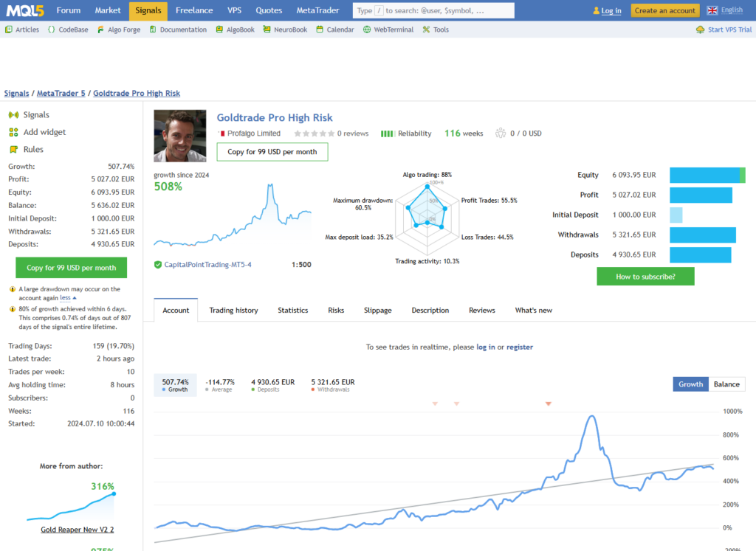
Task: Click the AlgoBook icon
Action: (219, 30)
